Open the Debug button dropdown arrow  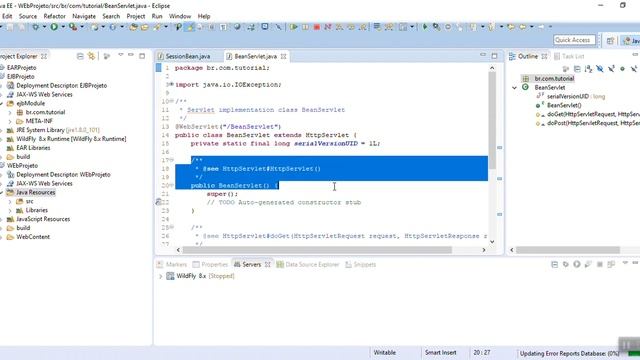coord(44,27)
